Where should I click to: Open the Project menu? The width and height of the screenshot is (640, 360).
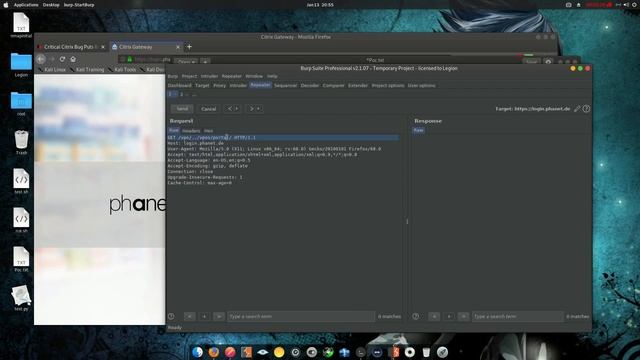click(x=189, y=76)
